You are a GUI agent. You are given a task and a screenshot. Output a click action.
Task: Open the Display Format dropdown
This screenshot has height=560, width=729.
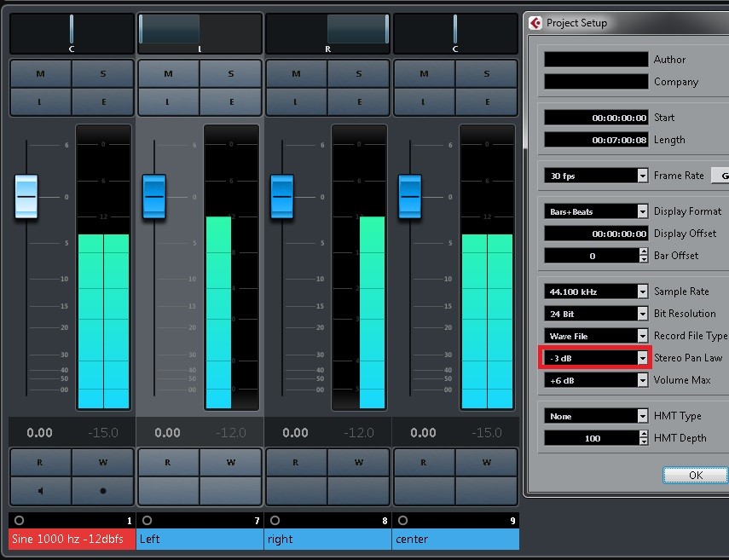(x=642, y=211)
